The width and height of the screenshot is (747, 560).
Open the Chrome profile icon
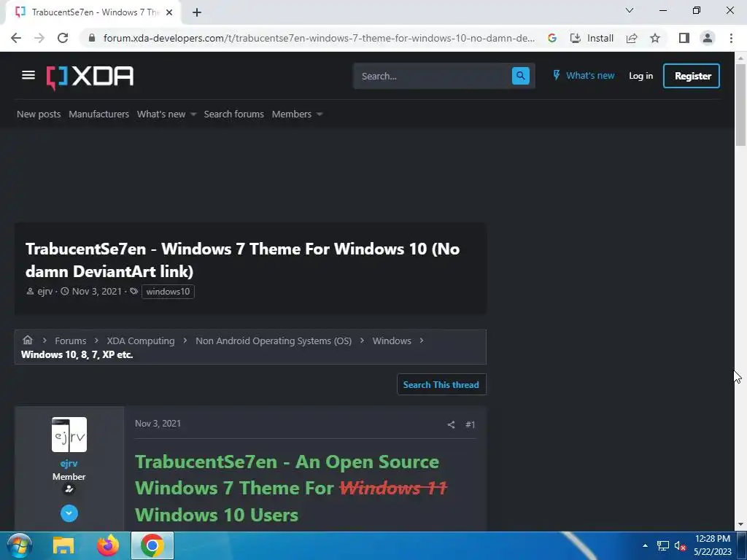pos(708,38)
